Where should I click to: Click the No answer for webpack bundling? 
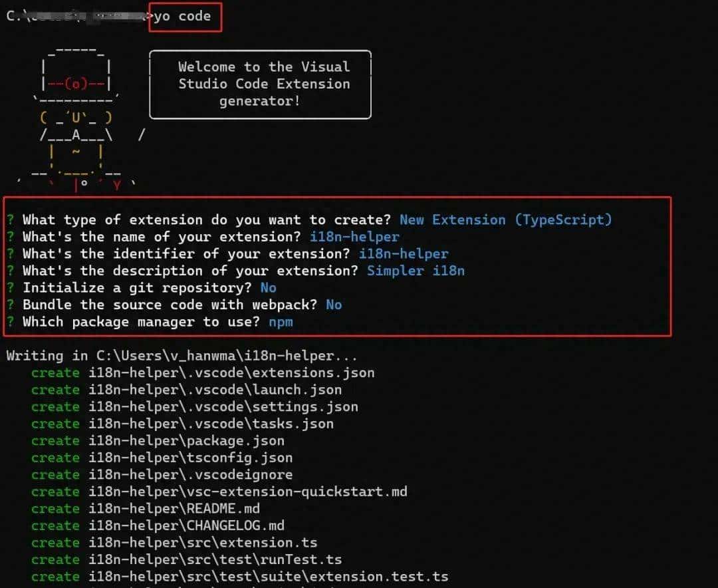pos(333,305)
